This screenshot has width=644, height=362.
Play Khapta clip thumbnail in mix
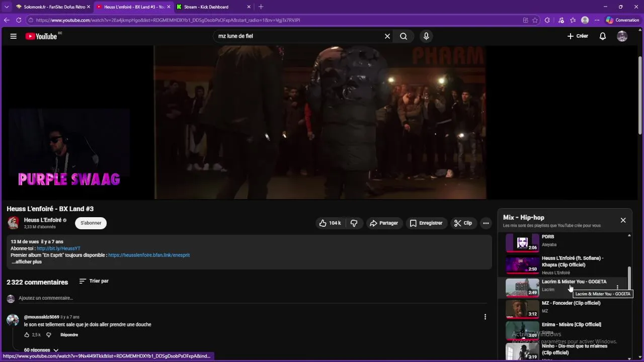[x=522, y=264]
